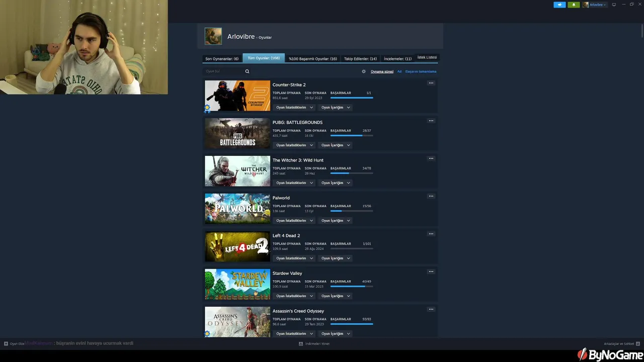
Task: Expand Witcher 3 Oyun İçeriğim dropdown
Action: tap(336, 183)
